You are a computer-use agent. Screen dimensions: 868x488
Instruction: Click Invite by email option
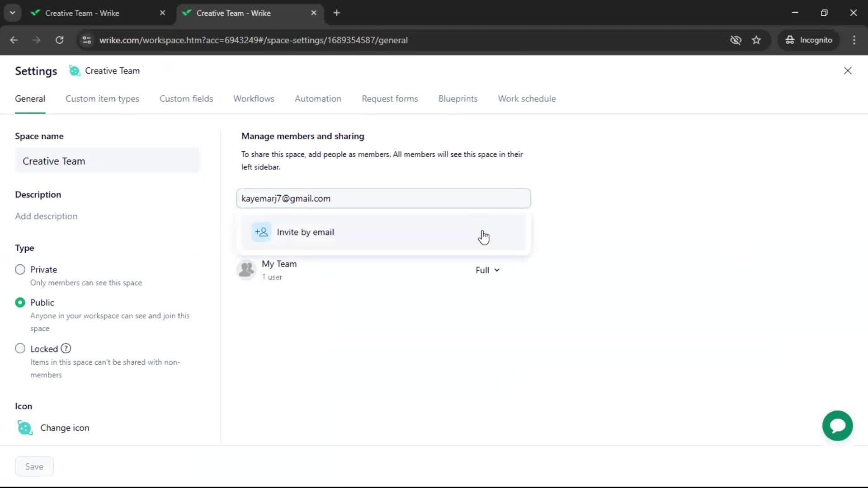pyautogui.click(x=383, y=232)
